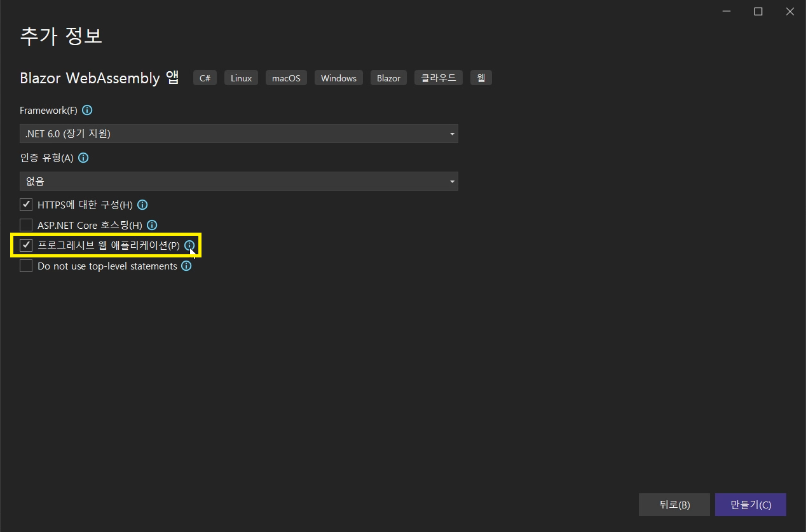806x532 pixels.
Task: Click the Framework(F) label
Action: click(48, 111)
